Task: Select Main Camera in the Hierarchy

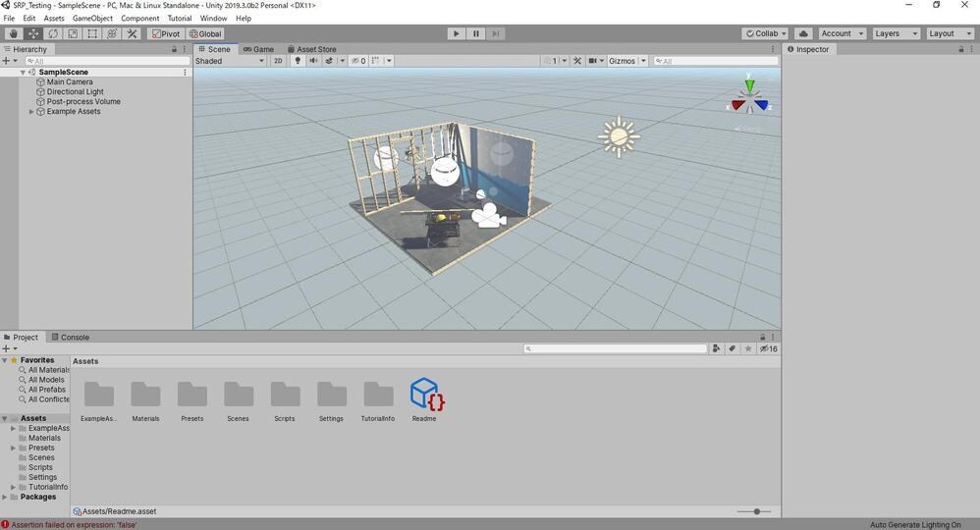Action: coord(70,81)
